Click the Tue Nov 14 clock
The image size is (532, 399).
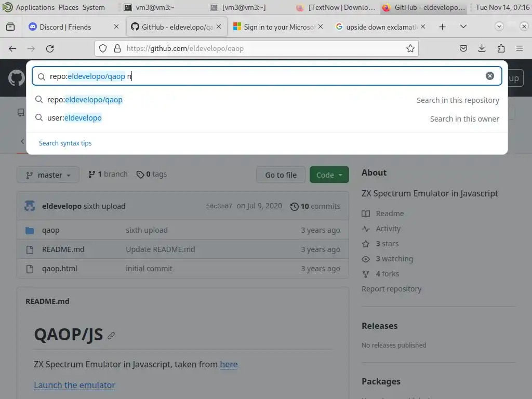pyautogui.click(x=502, y=7)
